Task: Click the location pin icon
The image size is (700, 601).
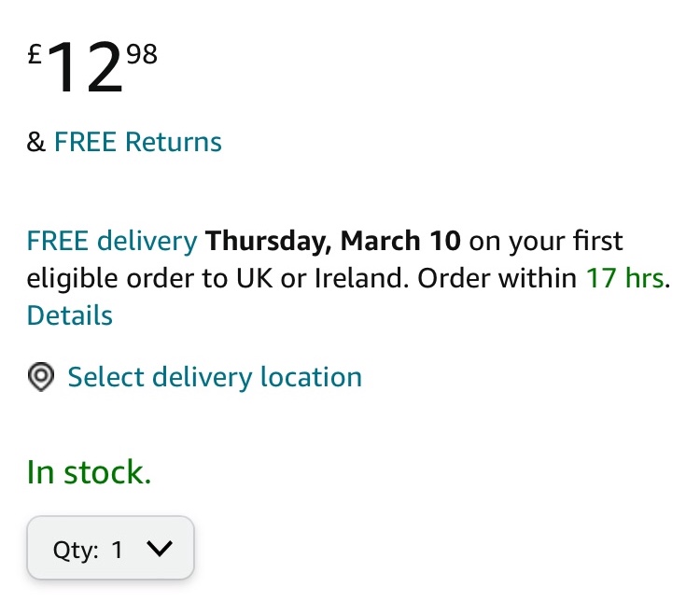Action: 40,378
